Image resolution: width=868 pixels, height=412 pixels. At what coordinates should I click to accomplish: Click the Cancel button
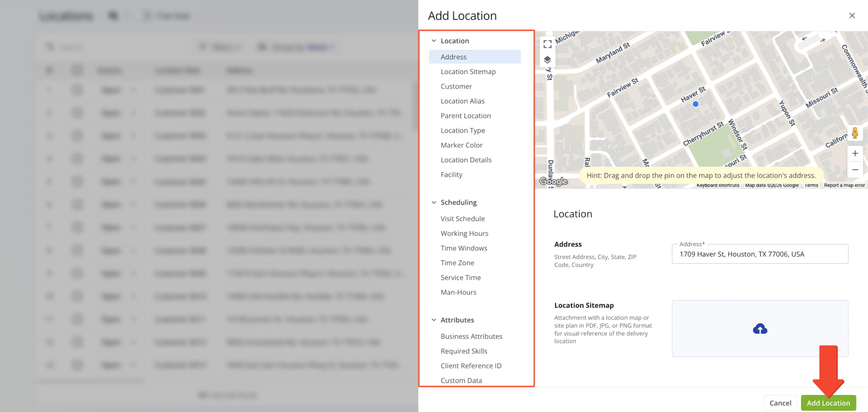[x=780, y=403]
